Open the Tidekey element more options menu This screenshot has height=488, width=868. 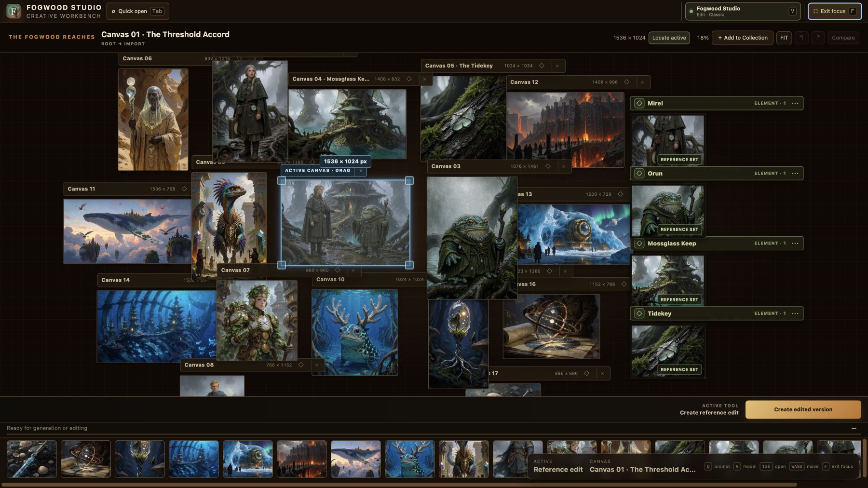pos(795,313)
